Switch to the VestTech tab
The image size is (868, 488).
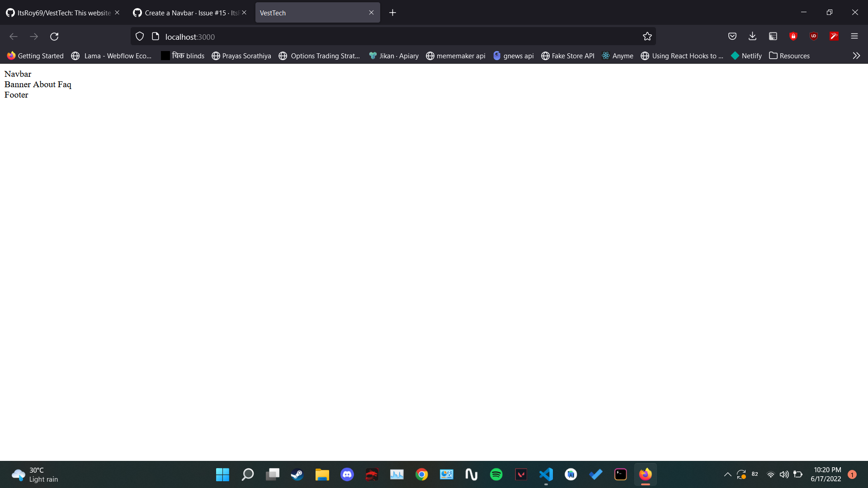pyautogui.click(x=312, y=13)
